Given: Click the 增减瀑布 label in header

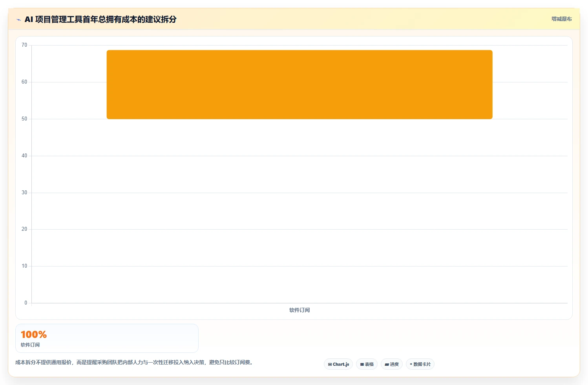Looking at the screenshot, I should pos(561,19).
